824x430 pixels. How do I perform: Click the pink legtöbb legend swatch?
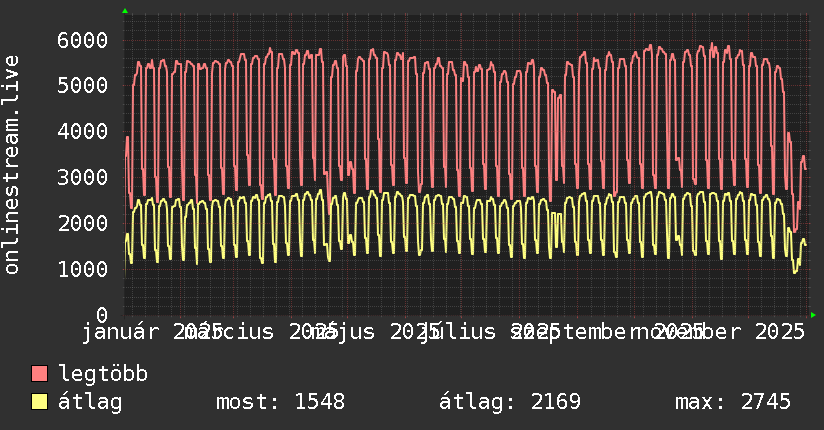coord(39,374)
